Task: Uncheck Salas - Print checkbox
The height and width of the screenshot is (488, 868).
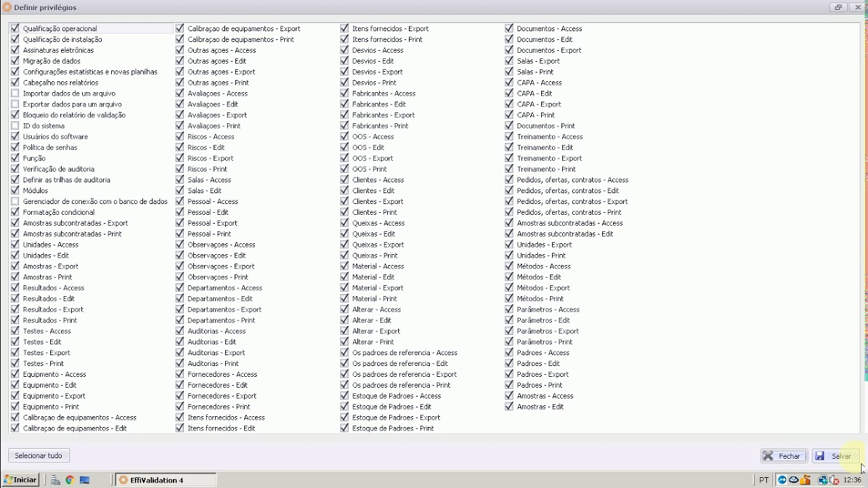Action: [509, 72]
